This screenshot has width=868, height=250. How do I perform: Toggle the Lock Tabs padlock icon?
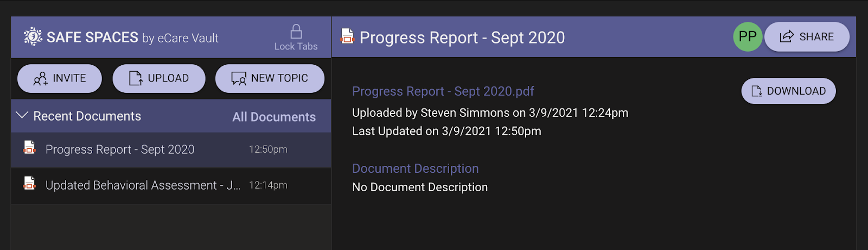[296, 32]
